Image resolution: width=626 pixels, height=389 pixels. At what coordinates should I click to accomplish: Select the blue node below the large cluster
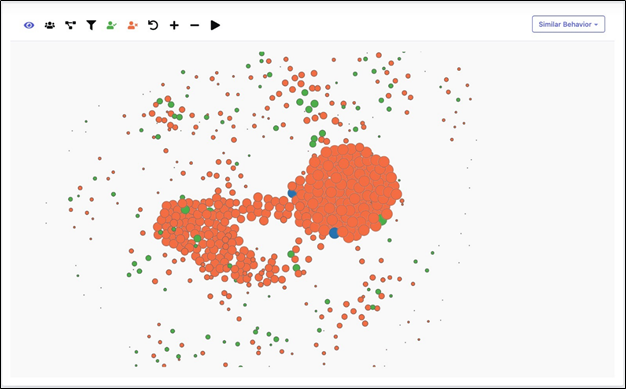click(334, 233)
